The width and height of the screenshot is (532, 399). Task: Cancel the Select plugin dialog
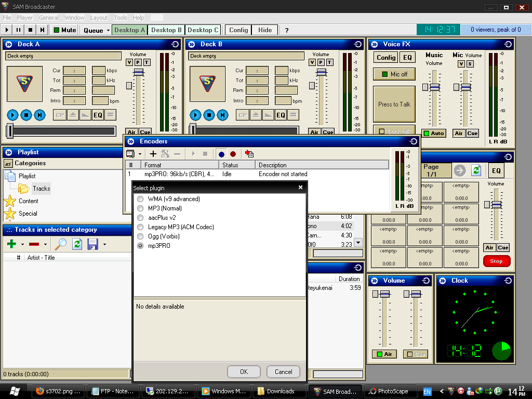click(283, 372)
